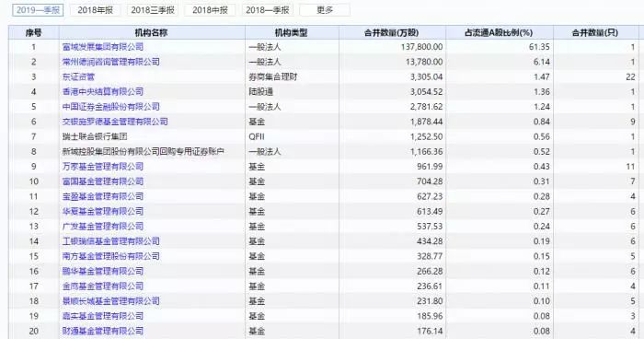Open 嘉实基金管理有限公司 link

click(x=103, y=316)
